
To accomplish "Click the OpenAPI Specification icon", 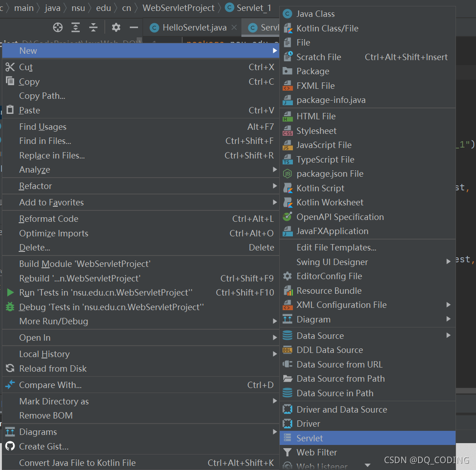I will click(x=287, y=217).
